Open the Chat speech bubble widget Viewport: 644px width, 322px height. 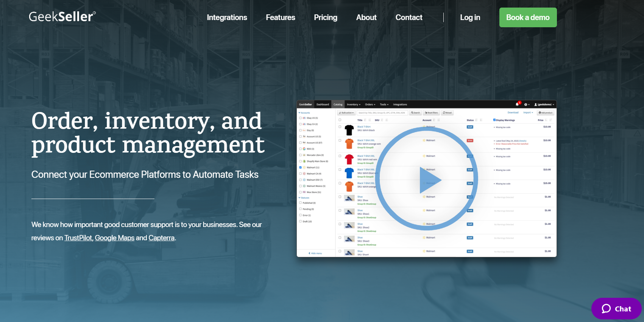[x=616, y=309]
